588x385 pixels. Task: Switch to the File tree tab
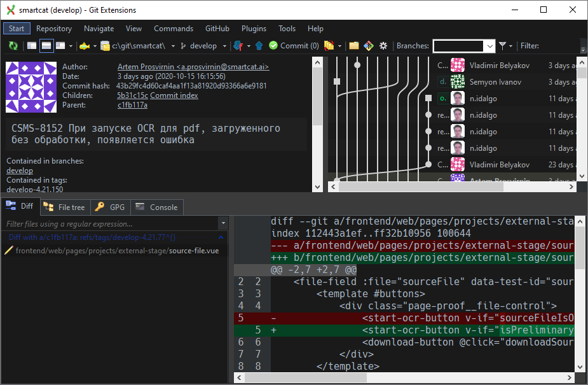click(64, 207)
